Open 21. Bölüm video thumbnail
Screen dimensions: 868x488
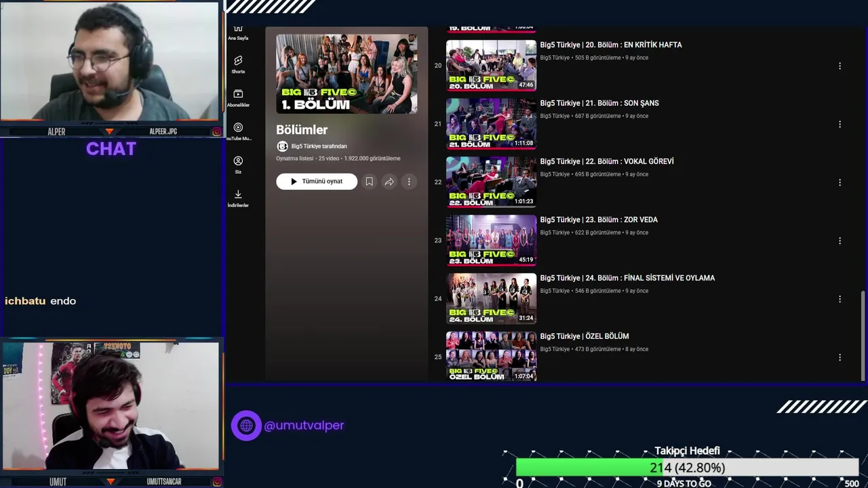pos(491,124)
